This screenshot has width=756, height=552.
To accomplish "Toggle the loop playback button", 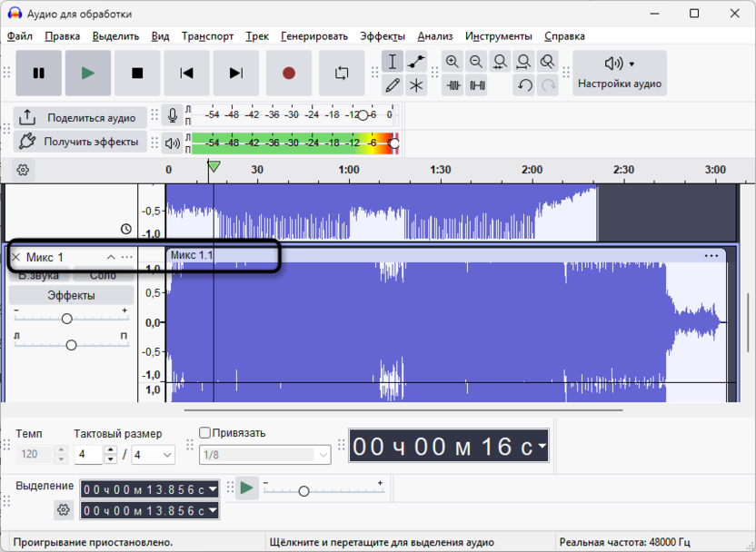I will pyautogui.click(x=342, y=74).
